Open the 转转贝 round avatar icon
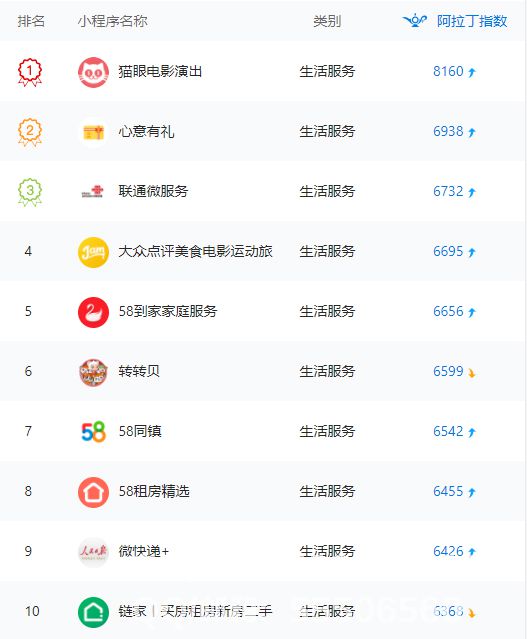527x639 pixels. point(93,372)
